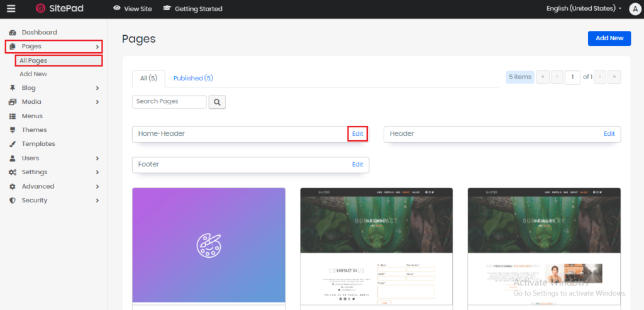Screen dimensions: 644x310
Task: Click the Dashboard gauge icon
Action: pyautogui.click(x=13, y=32)
